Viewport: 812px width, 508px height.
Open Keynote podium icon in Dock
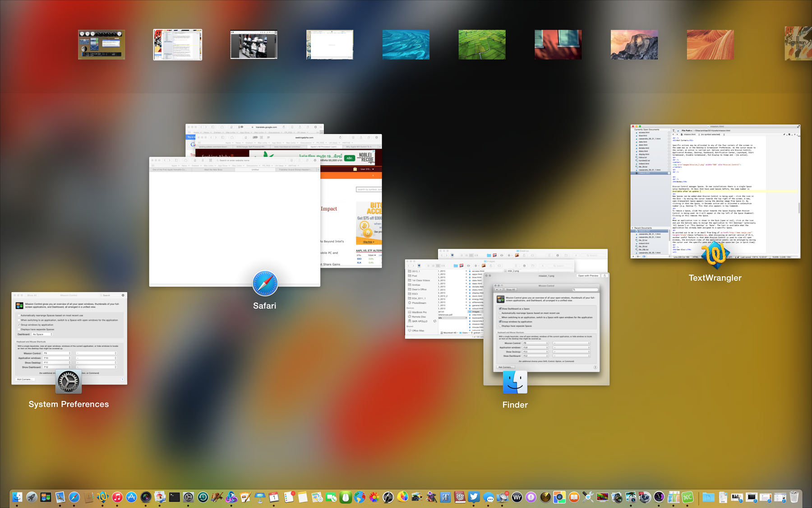[x=260, y=497]
